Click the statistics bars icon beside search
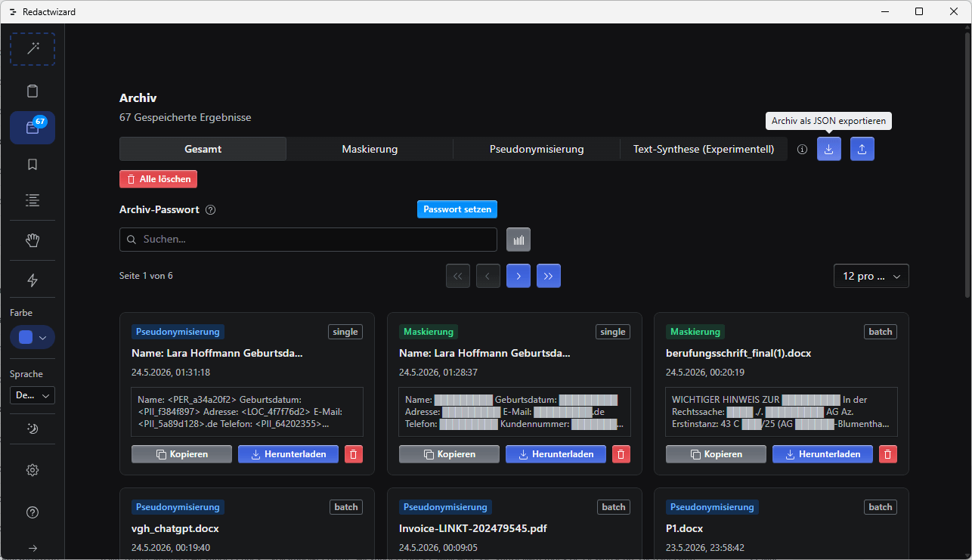The height and width of the screenshot is (560, 972). pyautogui.click(x=519, y=240)
